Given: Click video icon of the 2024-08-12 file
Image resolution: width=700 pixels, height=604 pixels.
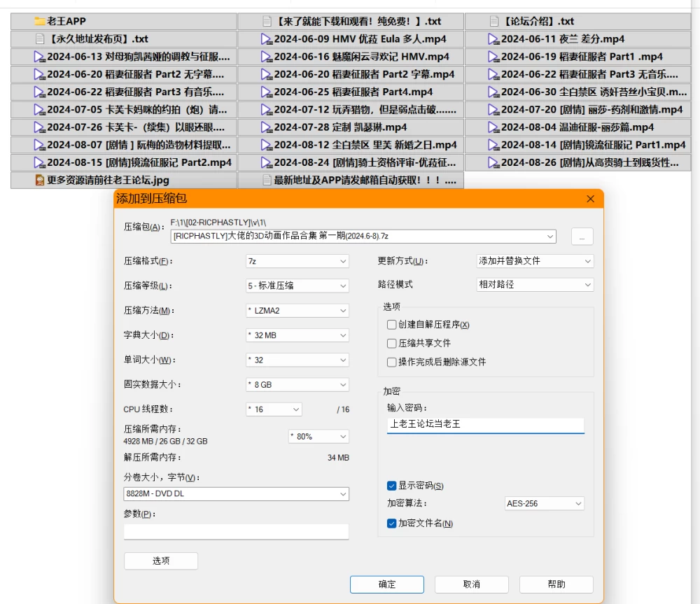Looking at the screenshot, I should point(267,145).
